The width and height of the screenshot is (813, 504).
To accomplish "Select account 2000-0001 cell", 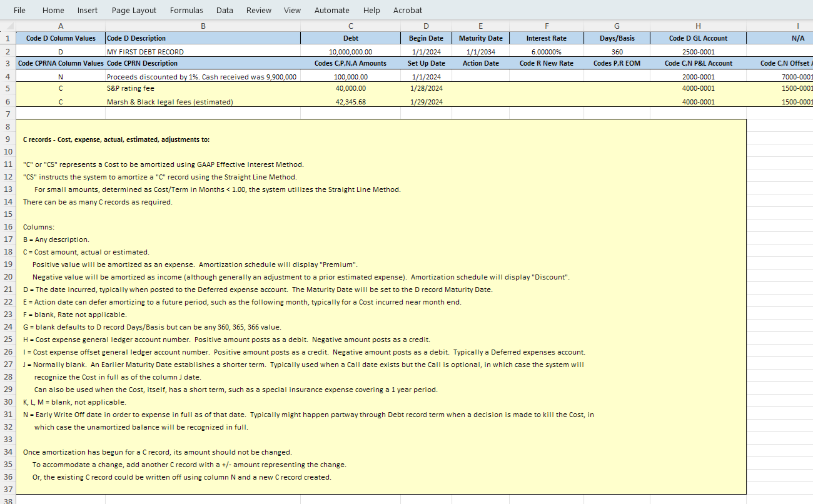I will point(698,77).
